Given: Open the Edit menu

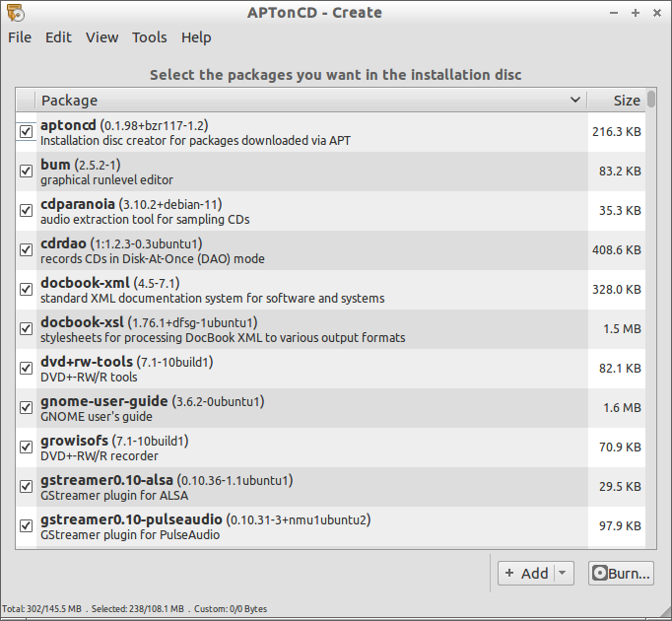Looking at the screenshot, I should click(x=58, y=37).
